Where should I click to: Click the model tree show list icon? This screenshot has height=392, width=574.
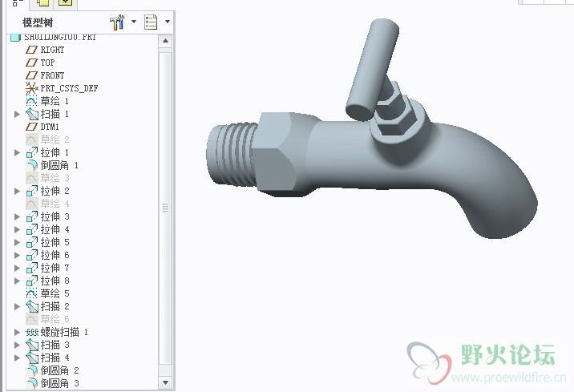click(151, 22)
